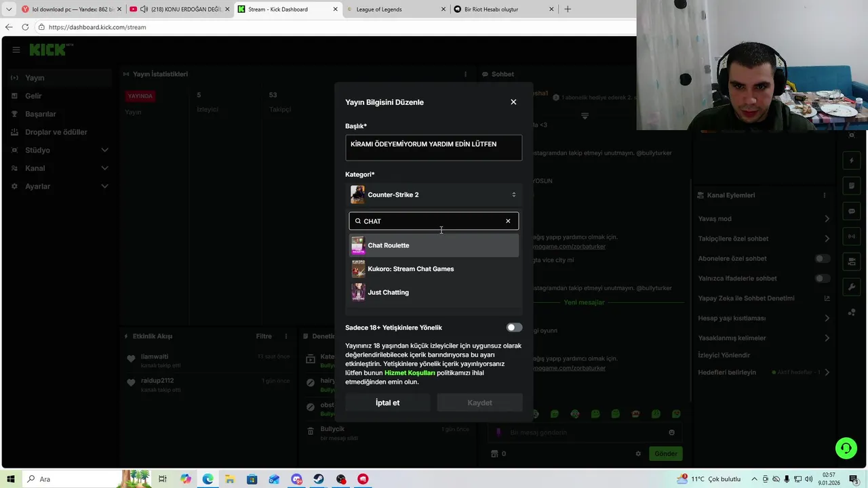Click the İptal et button

(388, 403)
